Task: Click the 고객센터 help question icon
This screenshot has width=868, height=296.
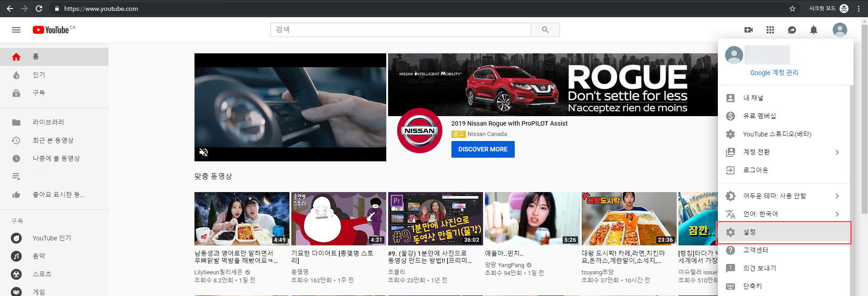Action: (730, 250)
